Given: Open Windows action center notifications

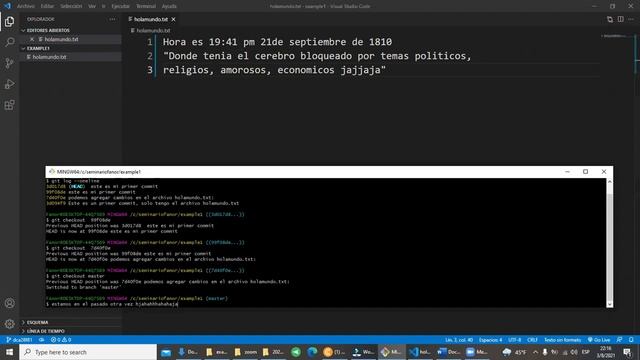Looking at the screenshot, I should [x=627, y=352].
